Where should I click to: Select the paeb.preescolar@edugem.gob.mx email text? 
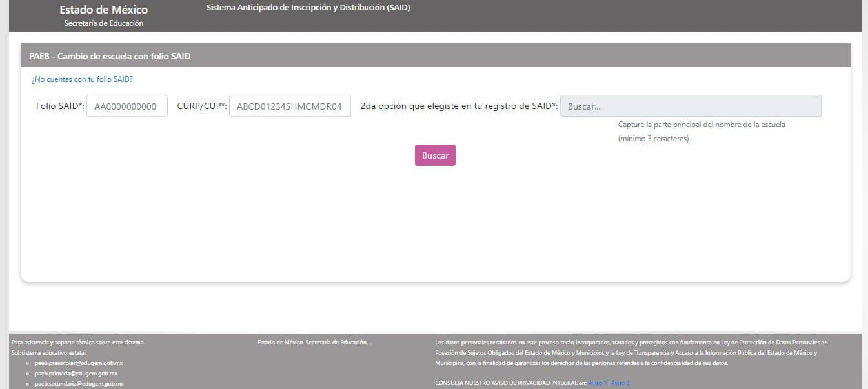[79, 363]
